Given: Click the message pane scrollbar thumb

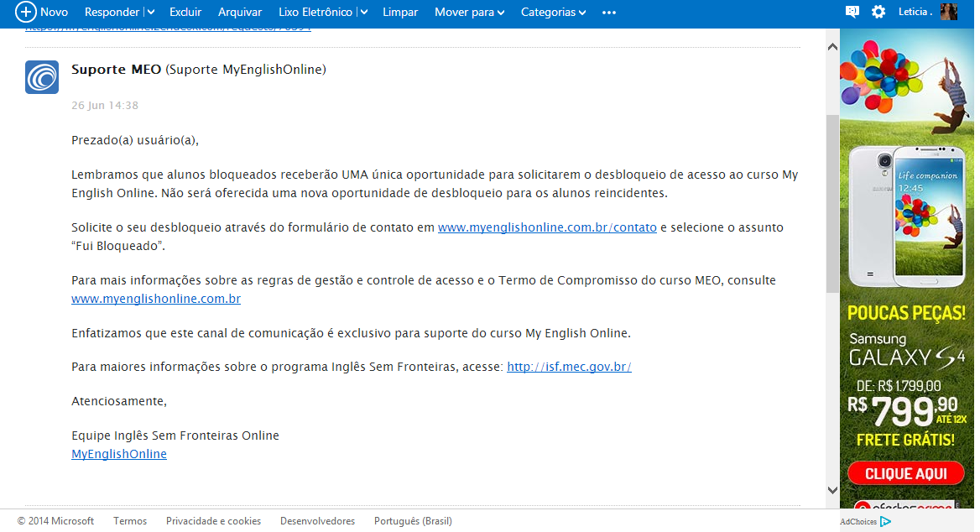Looking at the screenshot, I should [x=832, y=204].
